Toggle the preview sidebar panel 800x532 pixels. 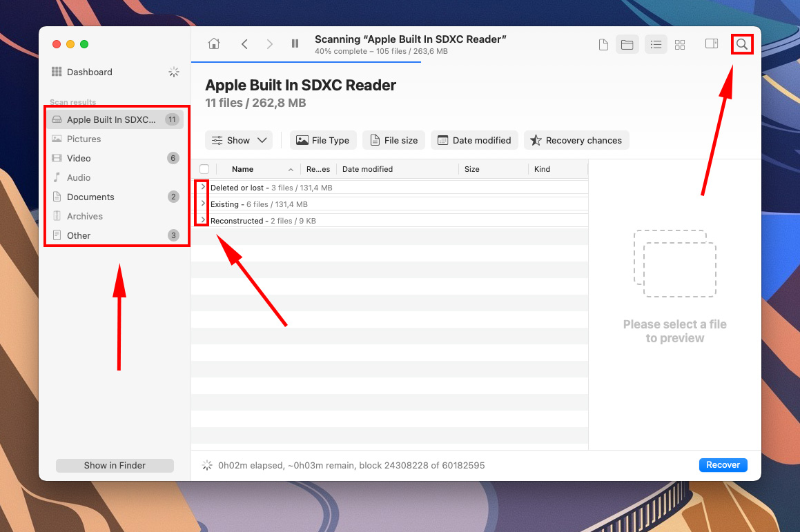[711, 43]
